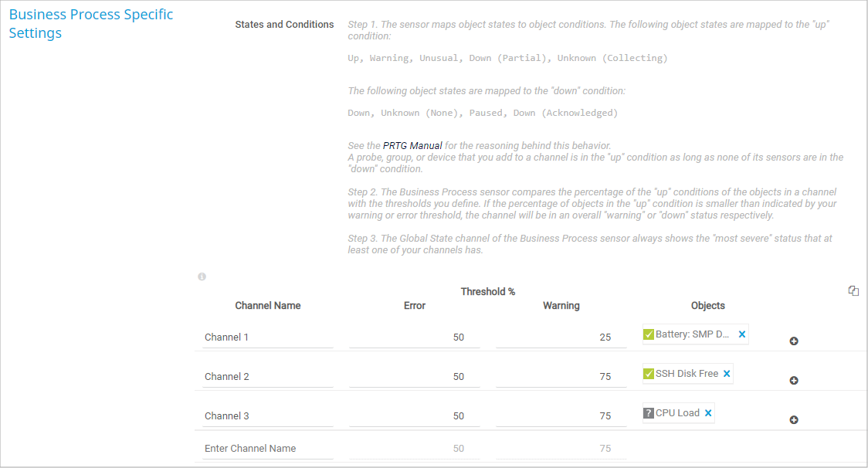Edit the Channel 1 name field
868x468 pixels.
pyautogui.click(x=267, y=337)
